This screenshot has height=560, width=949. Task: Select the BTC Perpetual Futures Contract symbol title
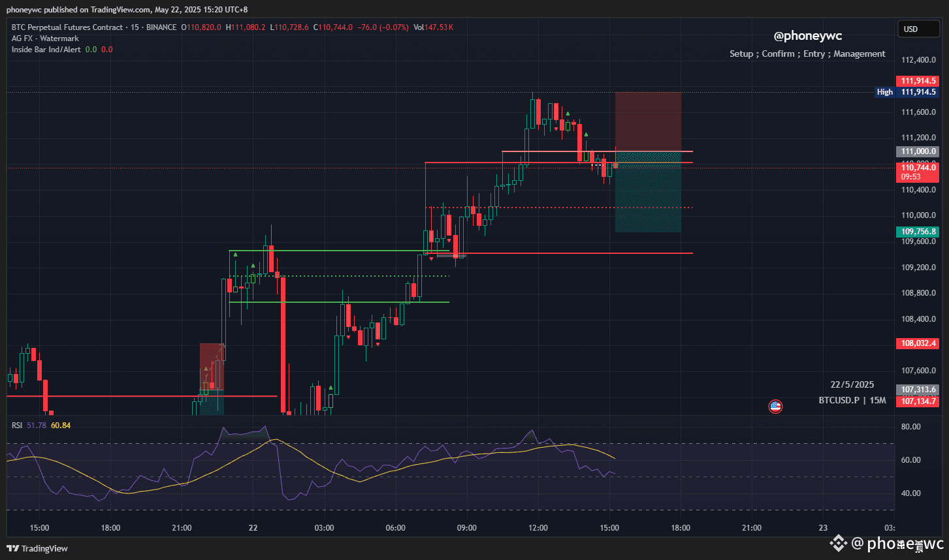[67, 27]
